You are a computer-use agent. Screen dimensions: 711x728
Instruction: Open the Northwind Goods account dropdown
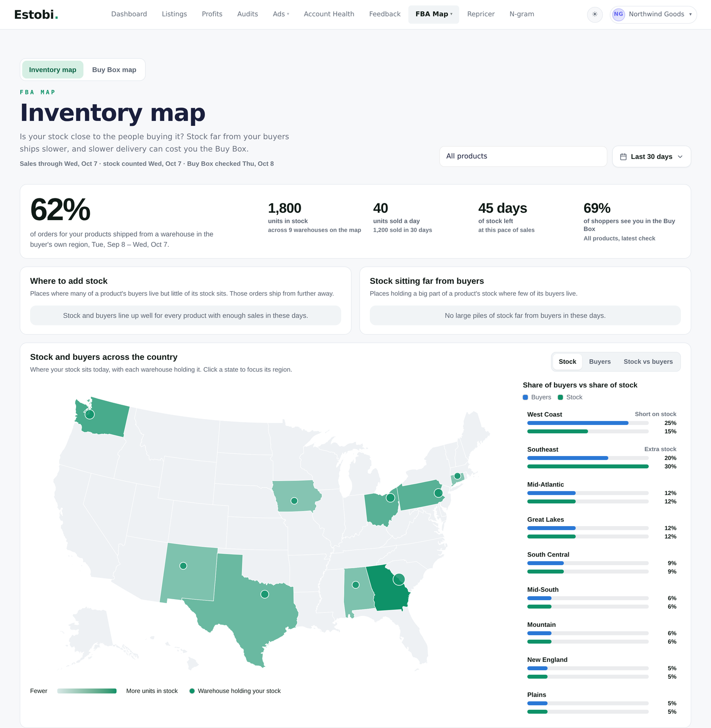653,14
